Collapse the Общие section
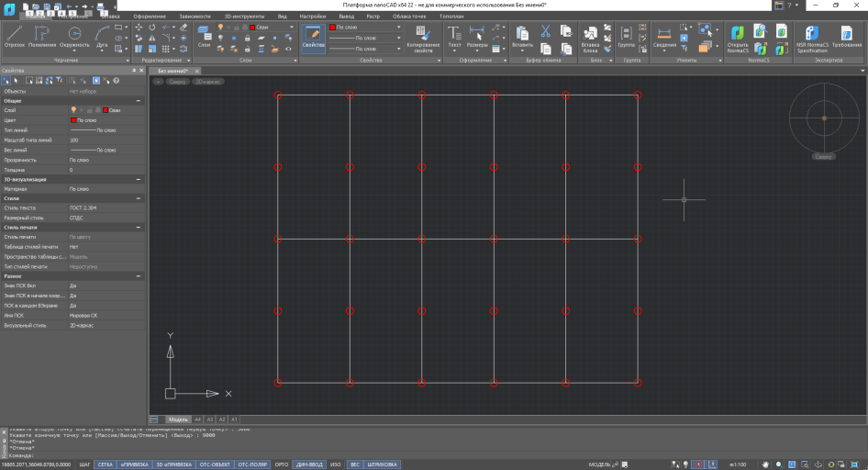Image resolution: width=868 pixels, height=470 pixels. click(139, 101)
